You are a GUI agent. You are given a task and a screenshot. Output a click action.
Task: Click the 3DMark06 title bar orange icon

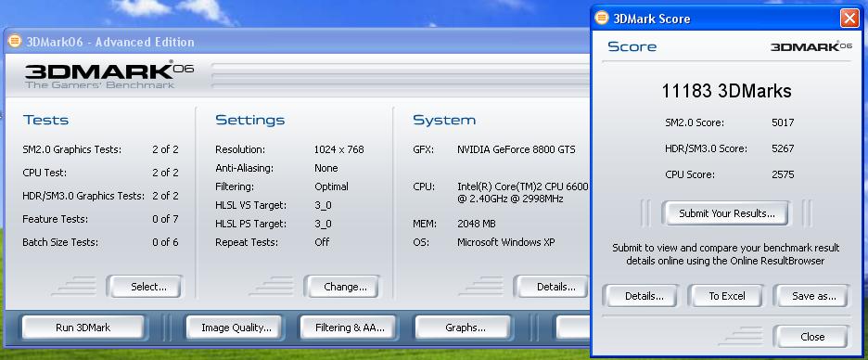click(x=15, y=42)
